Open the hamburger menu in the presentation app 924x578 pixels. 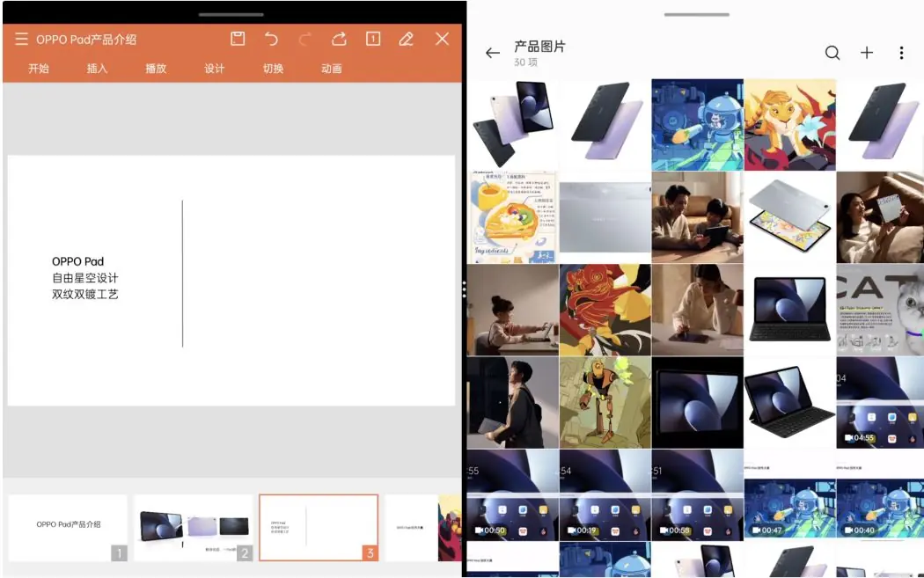[21, 39]
